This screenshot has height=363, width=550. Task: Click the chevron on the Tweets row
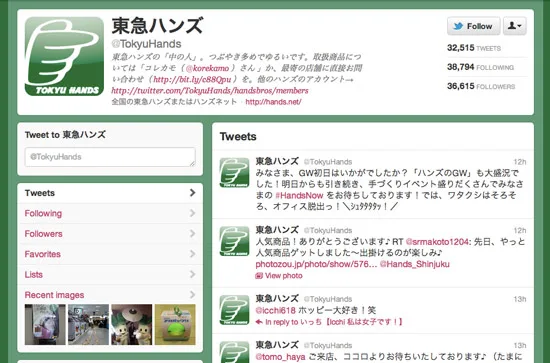[x=192, y=193]
